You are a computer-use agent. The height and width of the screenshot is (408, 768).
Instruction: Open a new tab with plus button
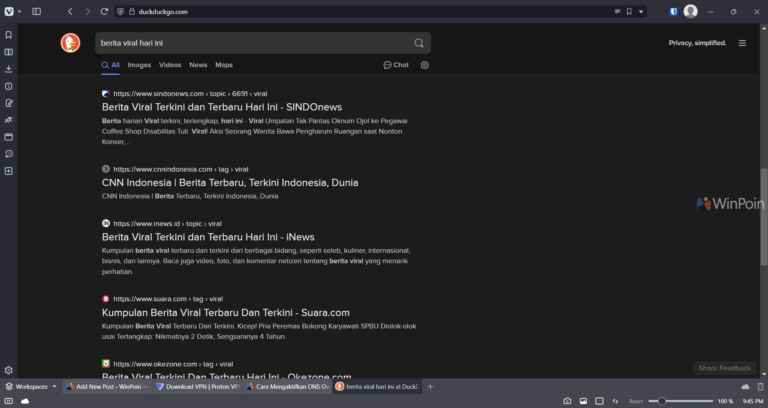pos(430,386)
